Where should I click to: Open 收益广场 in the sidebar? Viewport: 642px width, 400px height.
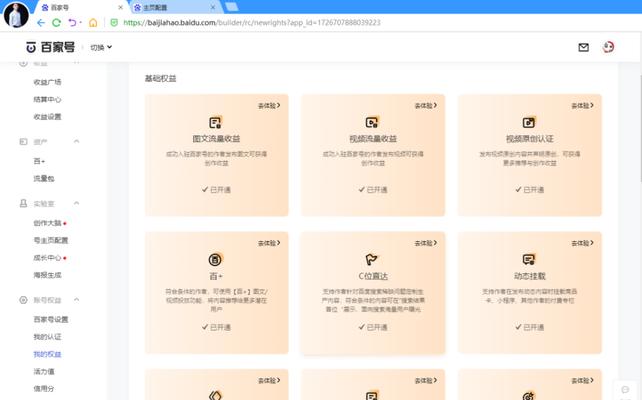(47, 82)
